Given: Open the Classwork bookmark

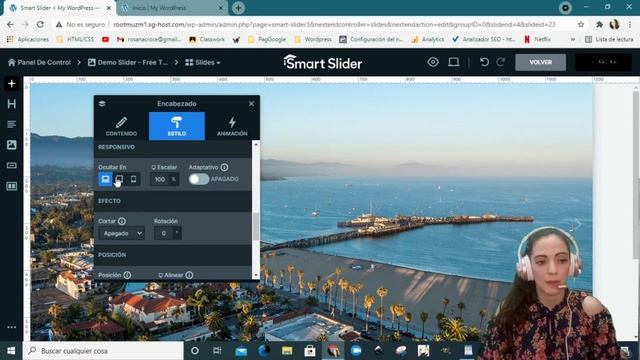Looking at the screenshot, I should pyautogui.click(x=207, y=39).
